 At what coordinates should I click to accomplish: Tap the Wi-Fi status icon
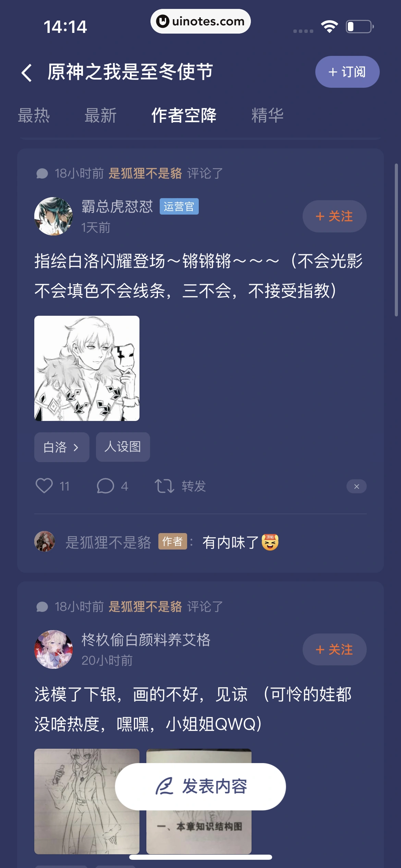[329, 26]
